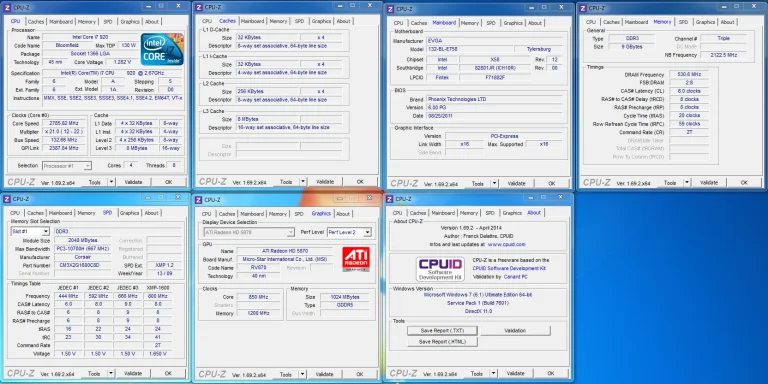This screenshot has width=768, height=384.
Task: Click the L3 Cache size 8 MBytes
Action: point(267,120)
